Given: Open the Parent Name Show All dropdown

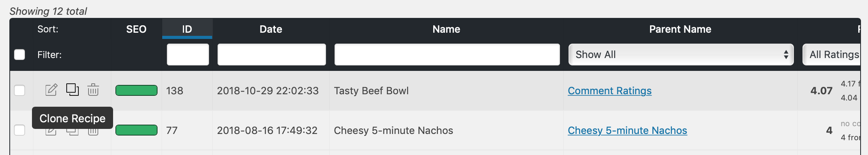Looking at the screenshot, I should pos(681,55).
